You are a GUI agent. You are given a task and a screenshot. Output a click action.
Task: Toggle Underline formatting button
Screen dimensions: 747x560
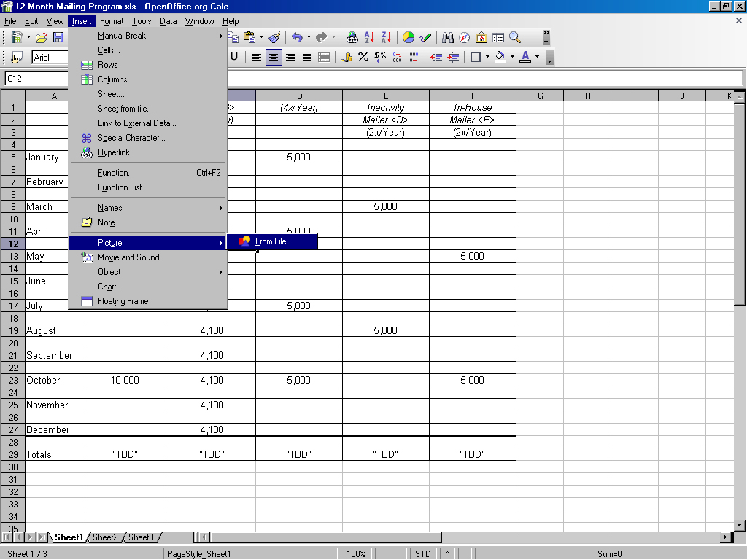[x=234, y=57]
